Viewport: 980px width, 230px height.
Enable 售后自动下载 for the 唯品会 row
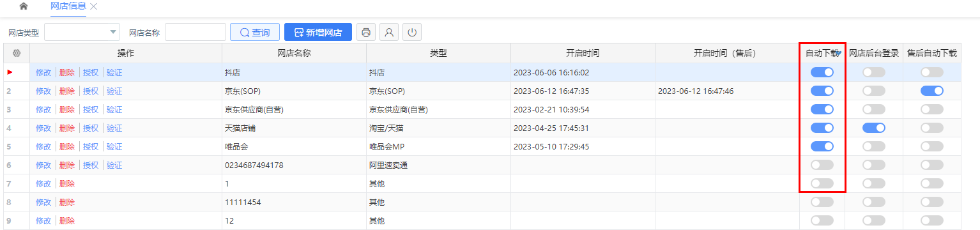tap(932, 147)
